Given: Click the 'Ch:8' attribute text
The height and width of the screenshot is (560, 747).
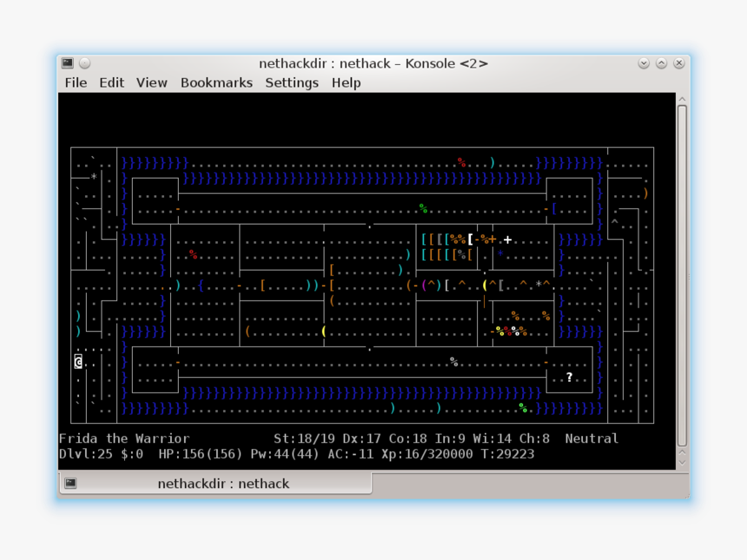Looking at the screenshot, I should coord(534,438).
